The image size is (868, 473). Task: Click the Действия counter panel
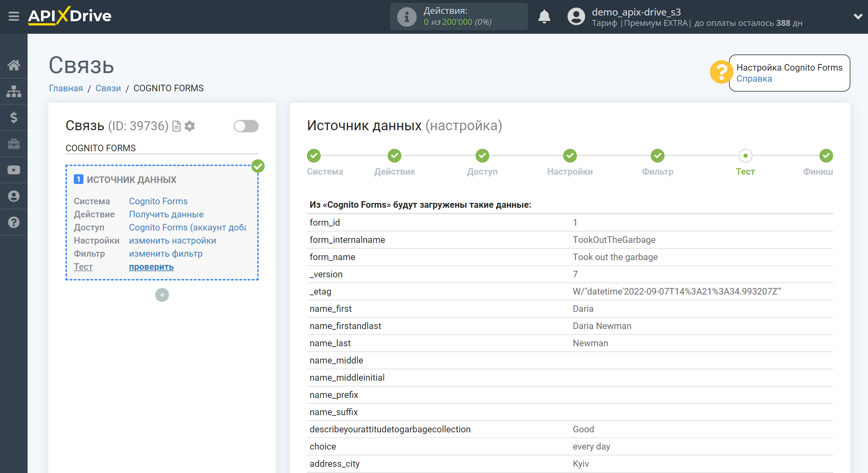[459, 17]
